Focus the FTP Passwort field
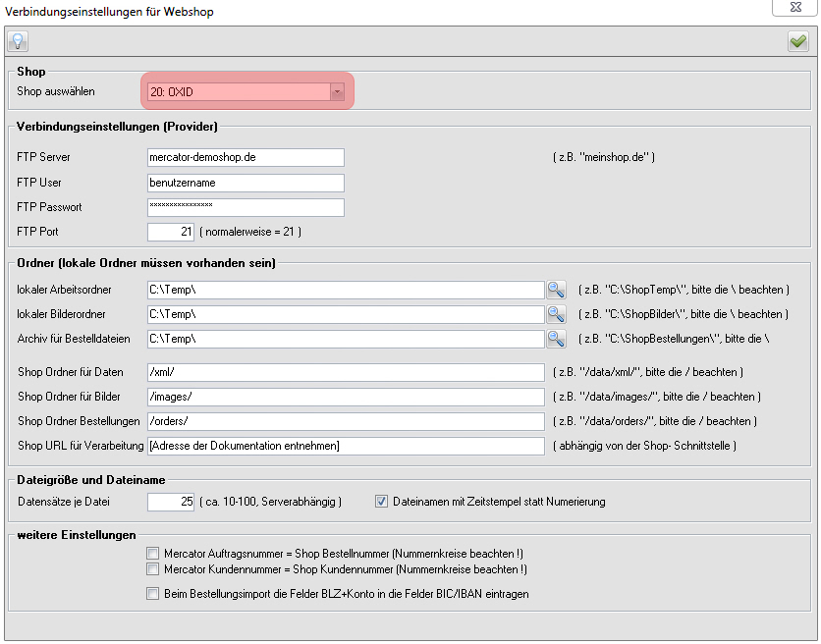The height and width of the screenshot is (644, 821). (x=246, y=207)
